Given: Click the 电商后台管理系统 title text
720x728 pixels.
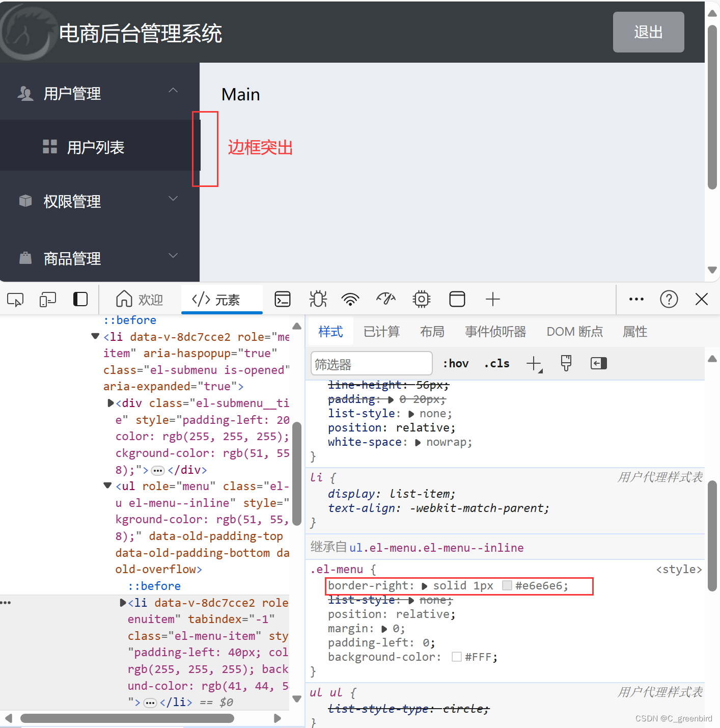Looking at the screenshot, I should point(141,34).
